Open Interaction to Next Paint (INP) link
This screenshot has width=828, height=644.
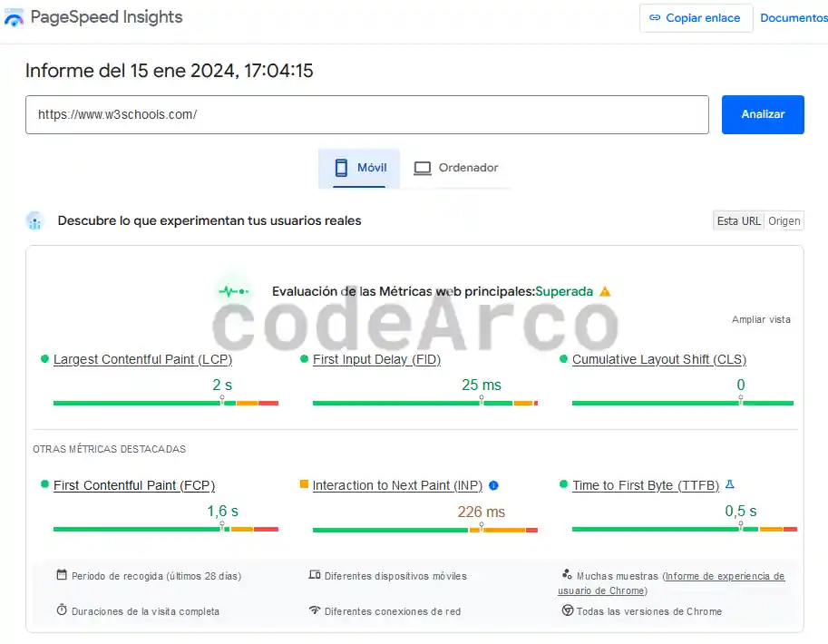tap(397, 485)
